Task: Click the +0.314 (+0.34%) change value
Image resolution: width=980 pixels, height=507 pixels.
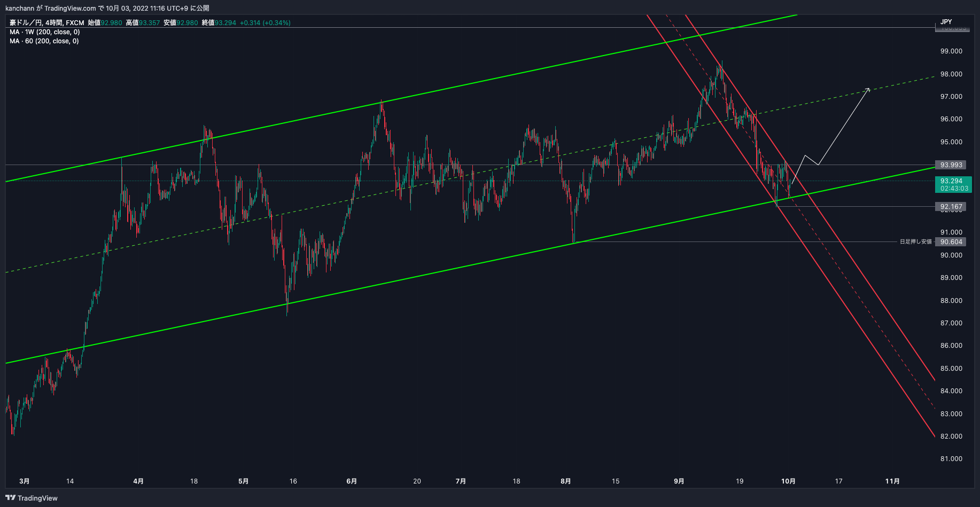Action: click(x=265, y=23)
